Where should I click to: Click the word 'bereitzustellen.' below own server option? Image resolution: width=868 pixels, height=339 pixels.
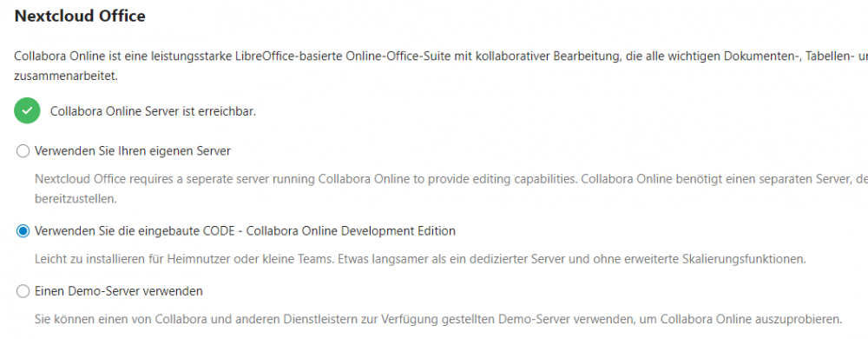[76, 199]
